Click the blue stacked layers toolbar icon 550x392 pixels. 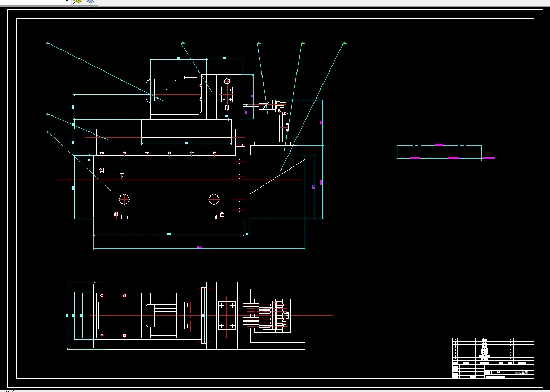coord(90,2)
